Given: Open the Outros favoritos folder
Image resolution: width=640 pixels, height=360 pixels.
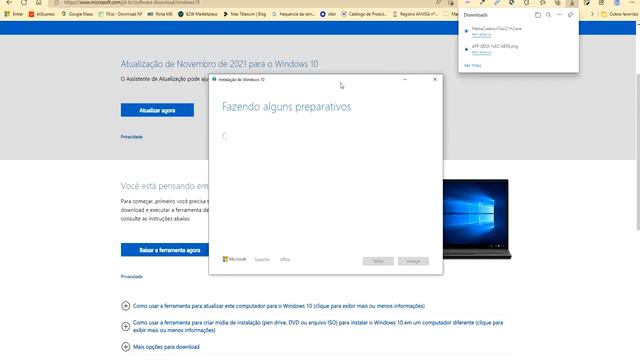Looking at the screenshot, I should (620, 14).
